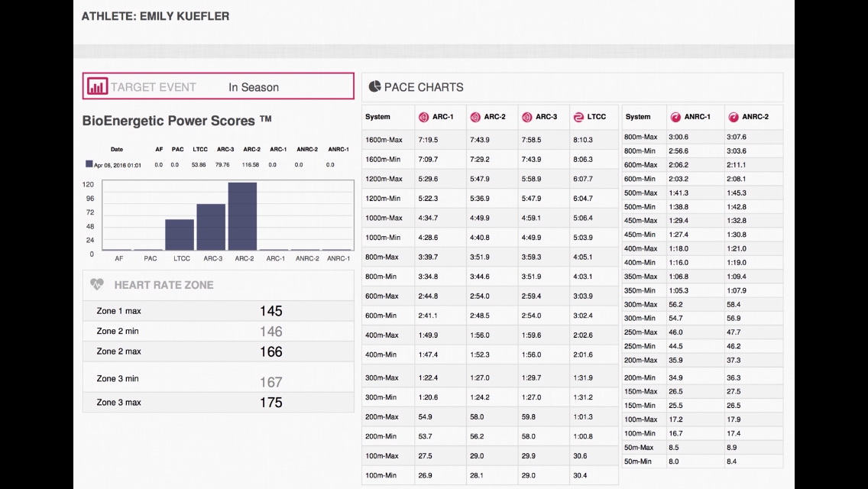The width and height of the screenshot is (868, 489).
Task: Click the ANRC-2 column icon
Action: click(734, 117)
